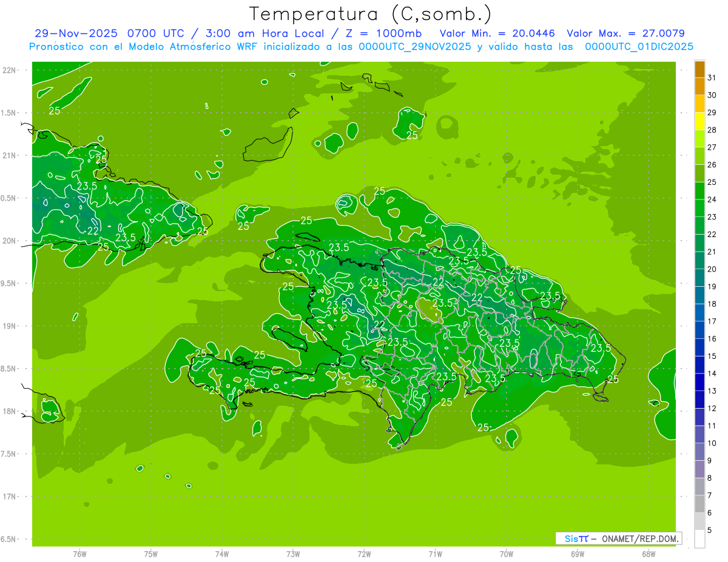
Task: Select the dark blue legend swatch between 13 and 14
Action: pos(699,382)
